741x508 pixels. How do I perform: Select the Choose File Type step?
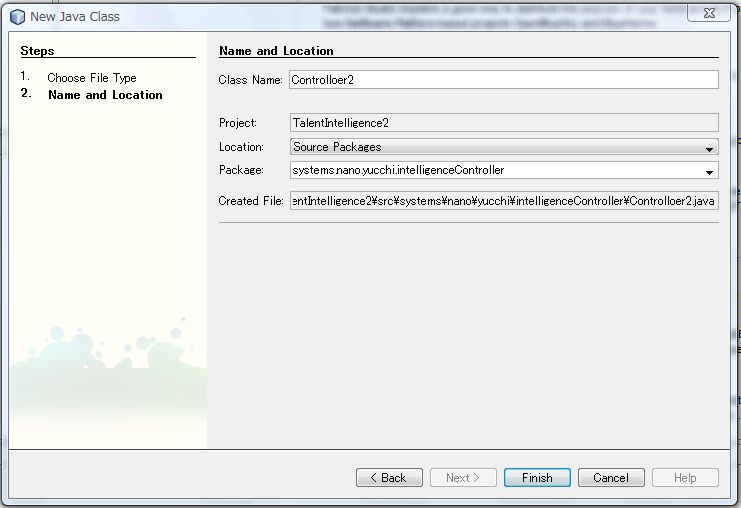pyautogui.click(x=92, y=78)
